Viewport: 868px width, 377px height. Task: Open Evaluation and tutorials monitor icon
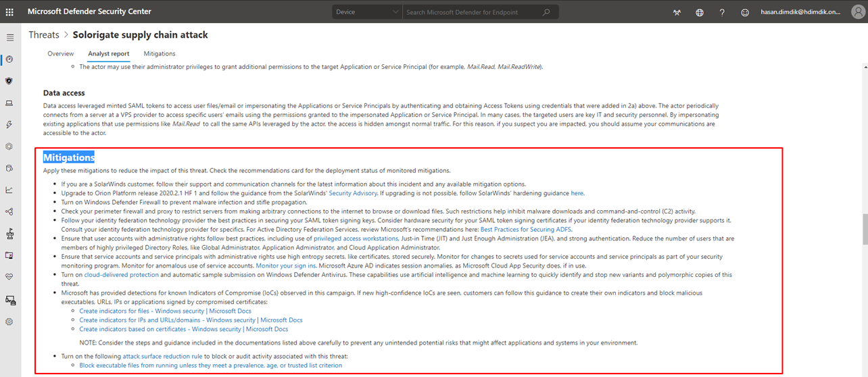[x=9, y=255]
